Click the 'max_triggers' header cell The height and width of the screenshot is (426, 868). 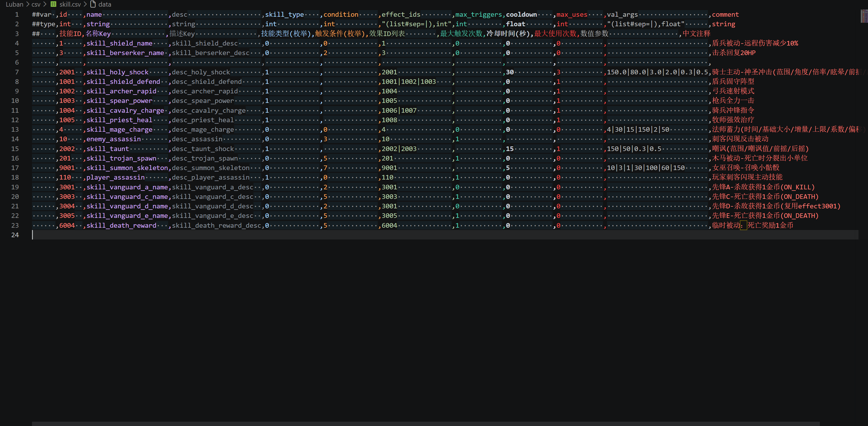point(479,14)
